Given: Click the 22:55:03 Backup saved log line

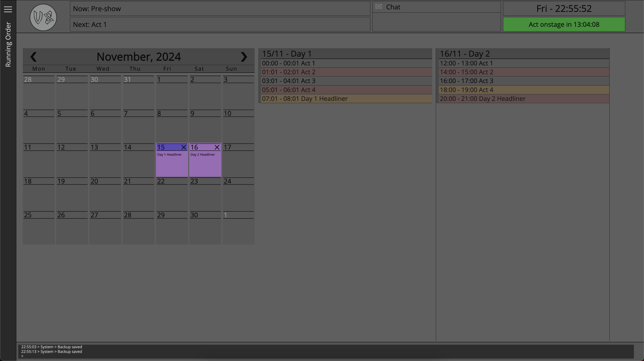Looking at the screenshot, I should (x=52, y=347).
